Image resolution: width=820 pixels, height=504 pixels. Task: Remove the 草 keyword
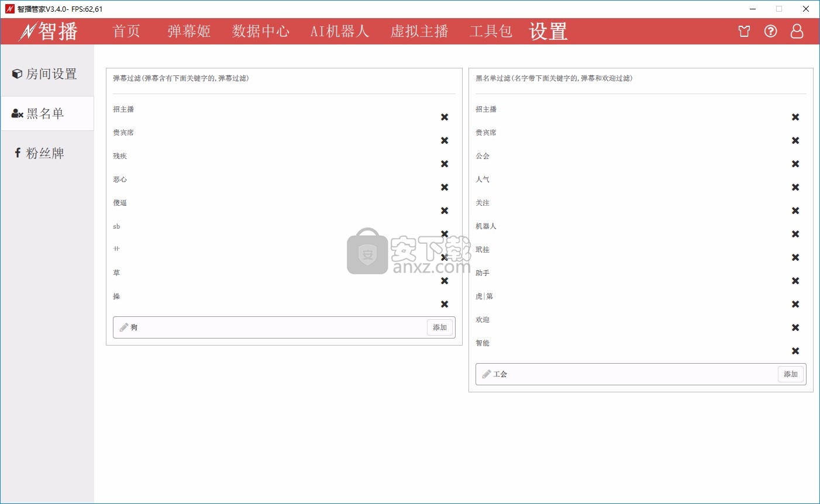tap(445, 281)
